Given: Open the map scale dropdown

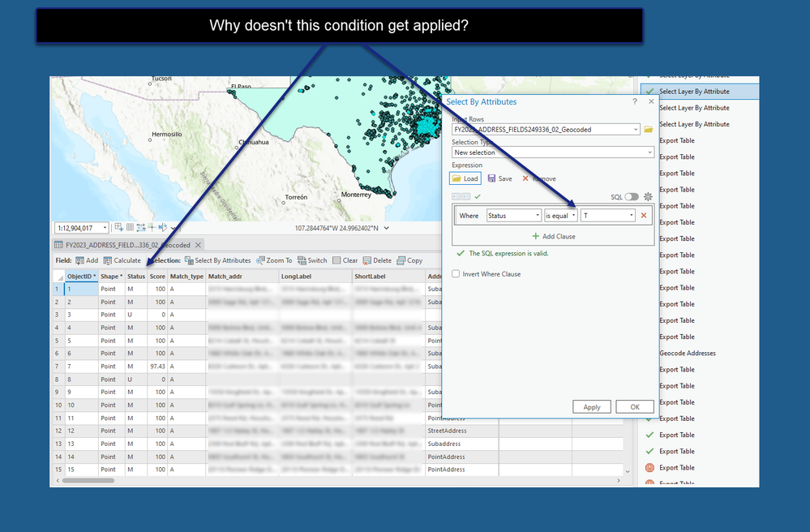Looking at the screenshot, I should pos(105,228).
